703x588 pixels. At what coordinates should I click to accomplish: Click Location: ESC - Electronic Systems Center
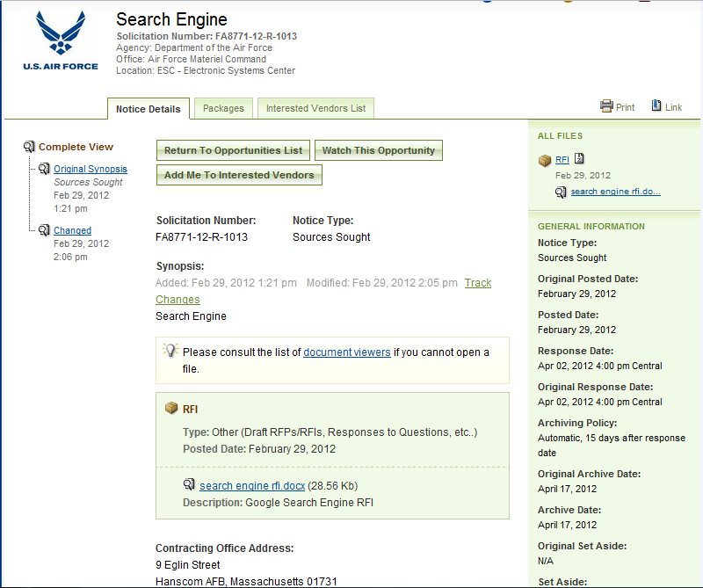click(206, 70)
